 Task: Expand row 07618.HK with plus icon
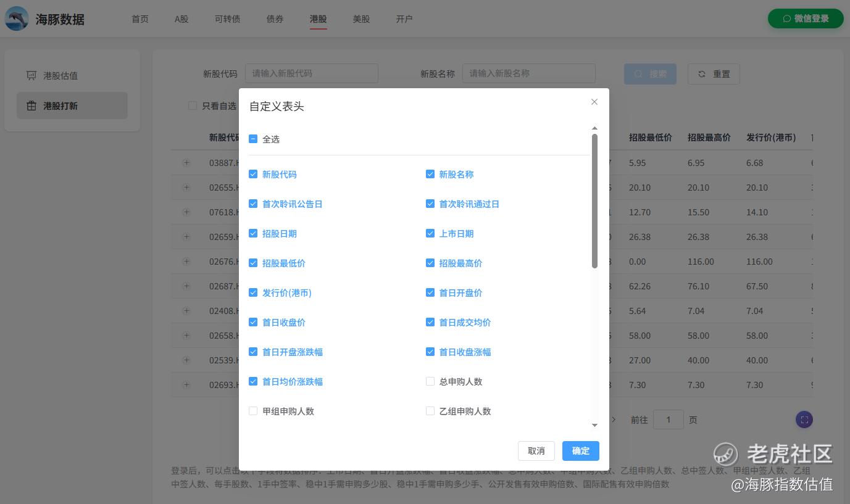[x=186, y=212]
